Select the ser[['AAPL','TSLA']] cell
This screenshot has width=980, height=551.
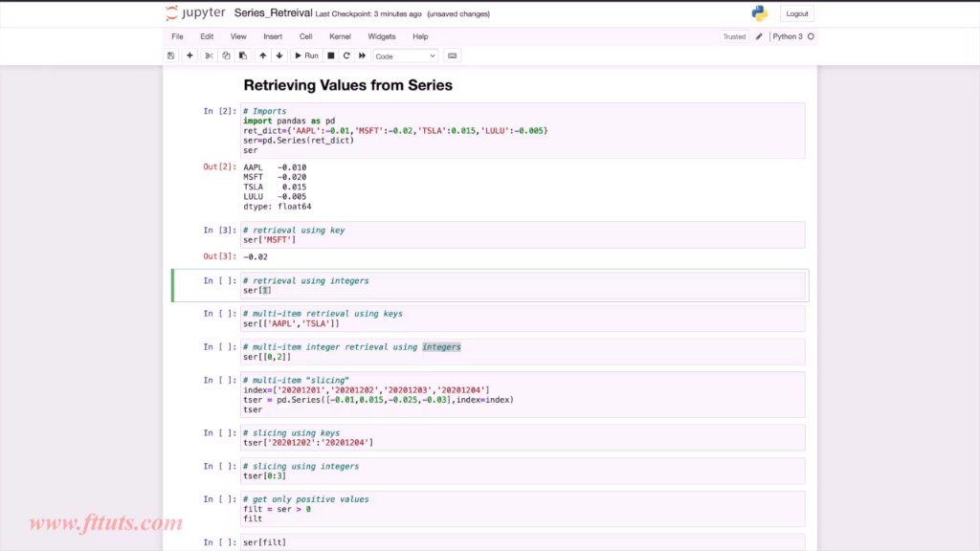(x=523, y=319)
